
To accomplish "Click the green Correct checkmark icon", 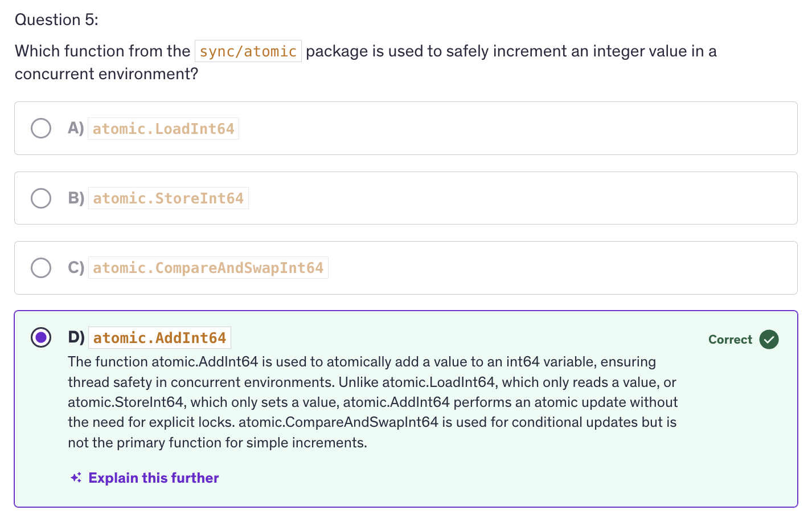I will coord(769,340).
